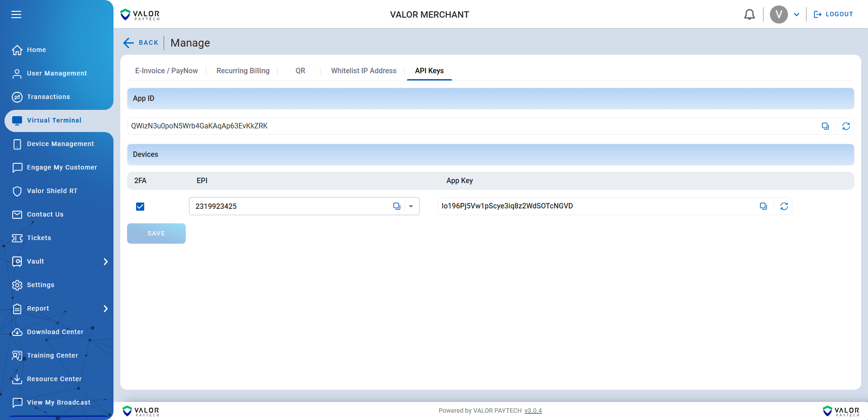Image resolution: width=868 pixels, height=420 pixels.
Task: Open User Management menu item
Action: (x=57, y=73)
